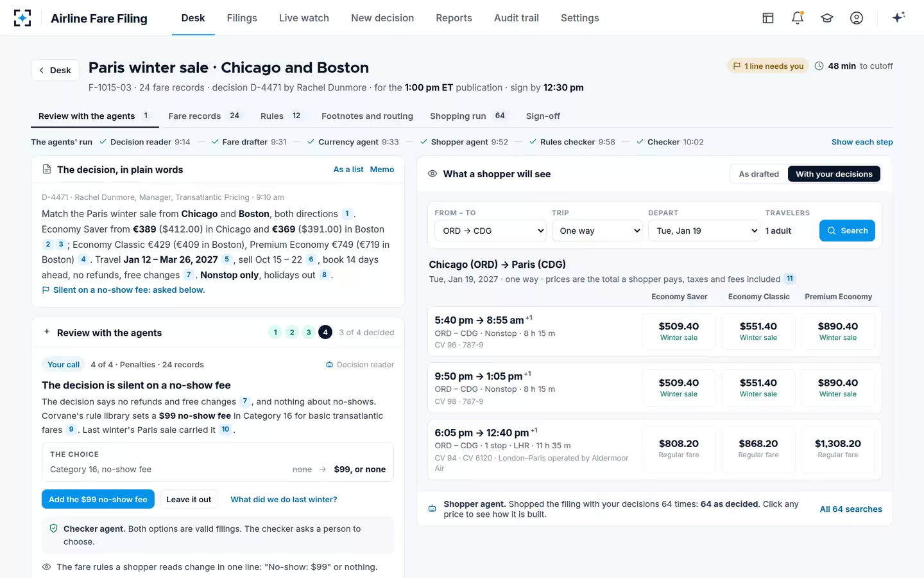The height and width of the screenshot is (578, 924).
Task: Open $551.40 Economy Classic on 9:50 pm flight
Action: pos(758,387)
